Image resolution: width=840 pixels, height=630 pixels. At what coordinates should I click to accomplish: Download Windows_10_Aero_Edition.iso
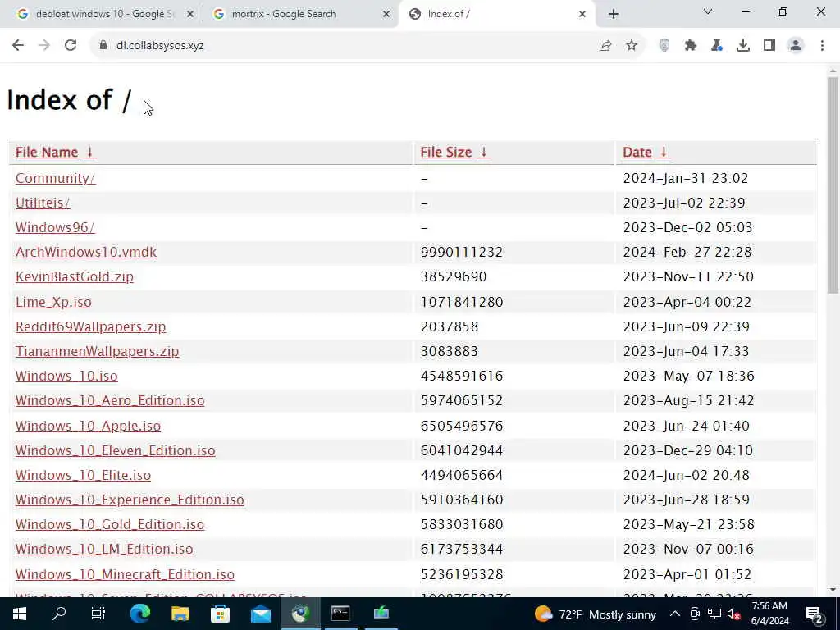tap(110, 400)
